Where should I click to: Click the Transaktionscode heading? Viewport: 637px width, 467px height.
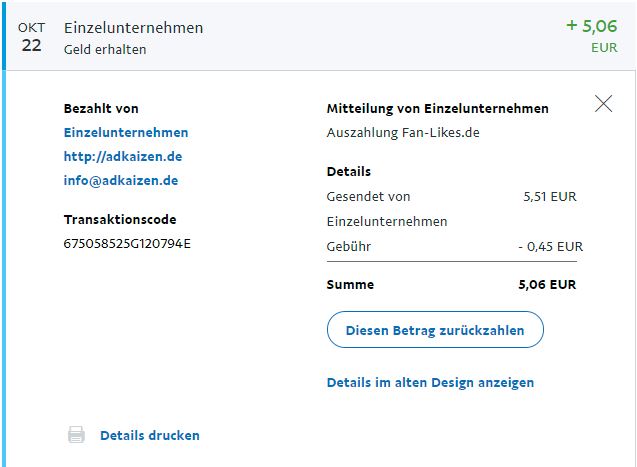pyautogui.click(x=120, y=219)
